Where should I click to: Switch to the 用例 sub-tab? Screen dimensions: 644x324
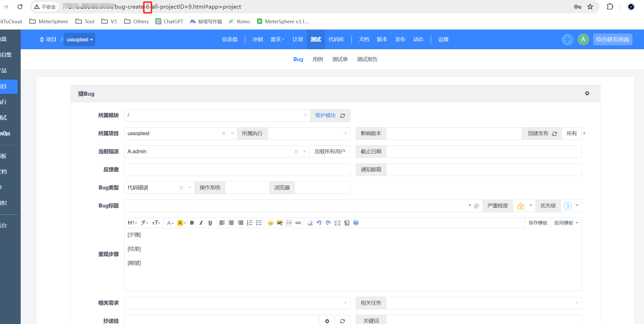click(x=318, y=59)
